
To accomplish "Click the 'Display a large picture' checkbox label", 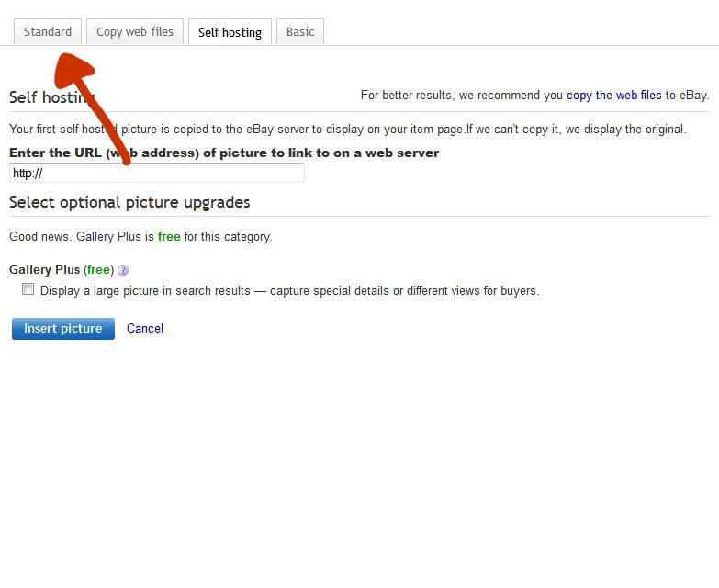I will [x=289, y=291].
